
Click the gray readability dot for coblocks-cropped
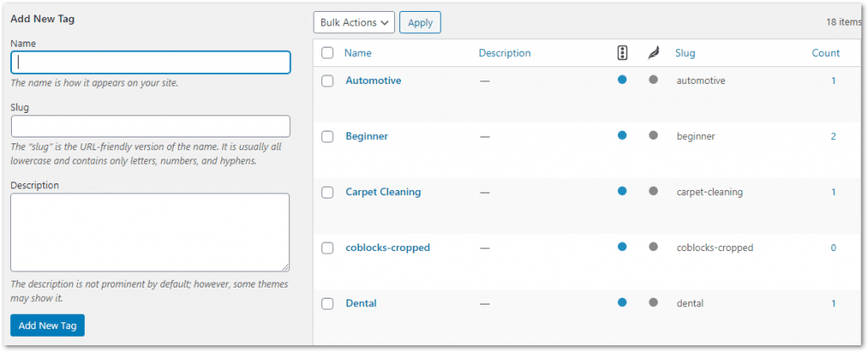pyautogui.click(x=653, y=247)
